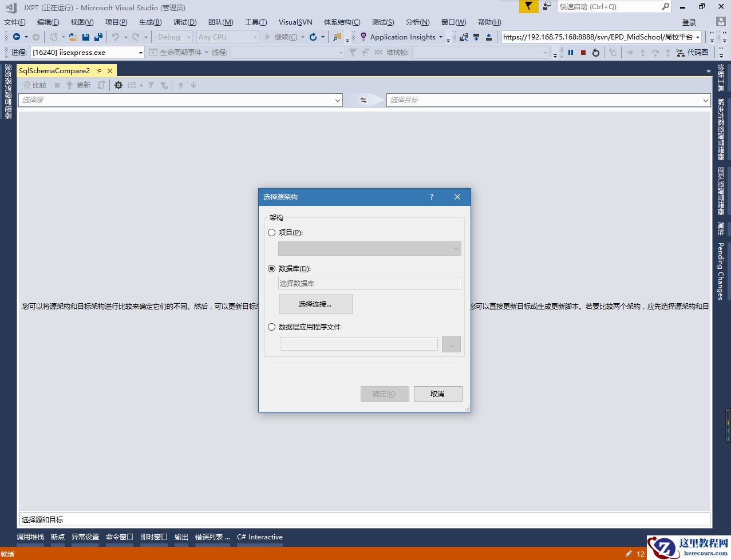Click the 取消 button
Viewport: 731px width, 560px height.
pos(438,394)
